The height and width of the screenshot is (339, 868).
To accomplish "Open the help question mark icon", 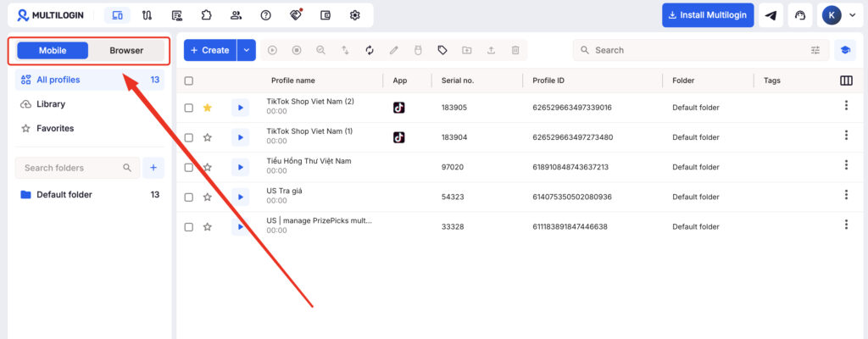I will pos(265,15).
